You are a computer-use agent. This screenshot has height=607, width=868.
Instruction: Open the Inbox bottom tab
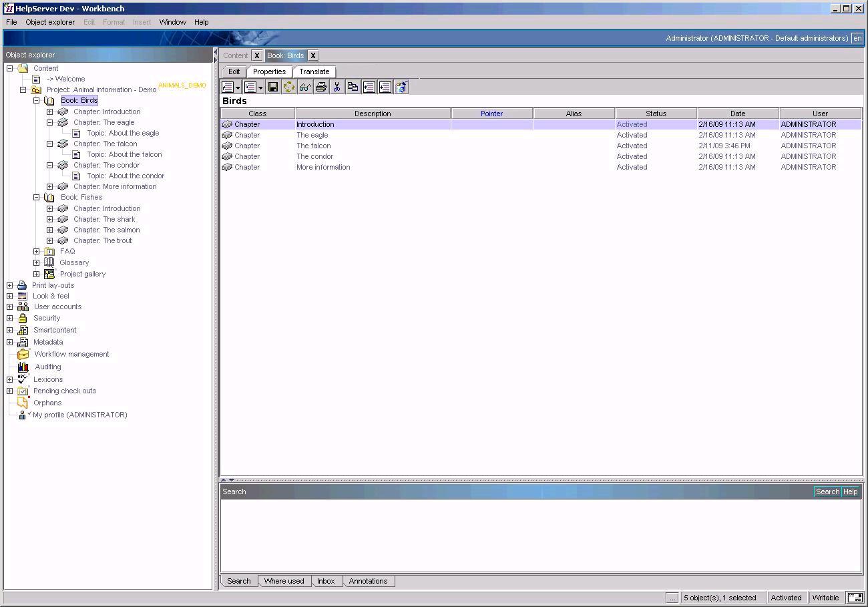click(x=326, y=581)
